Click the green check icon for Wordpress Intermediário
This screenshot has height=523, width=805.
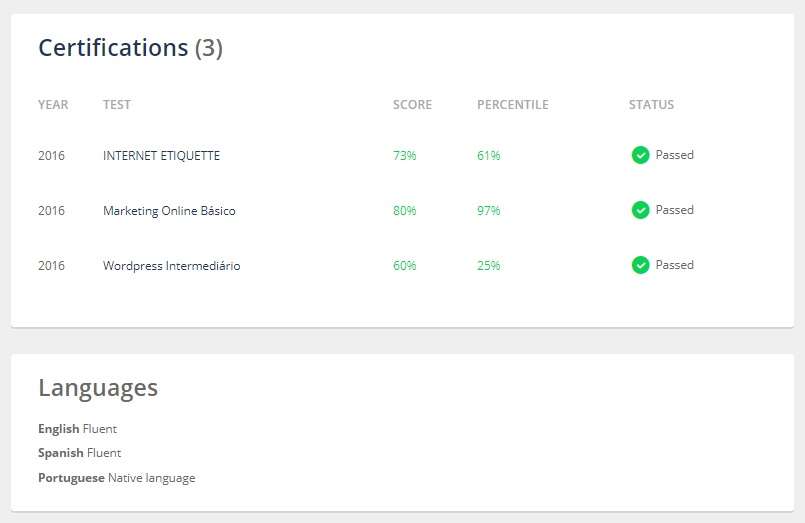(x=640, y=265)
